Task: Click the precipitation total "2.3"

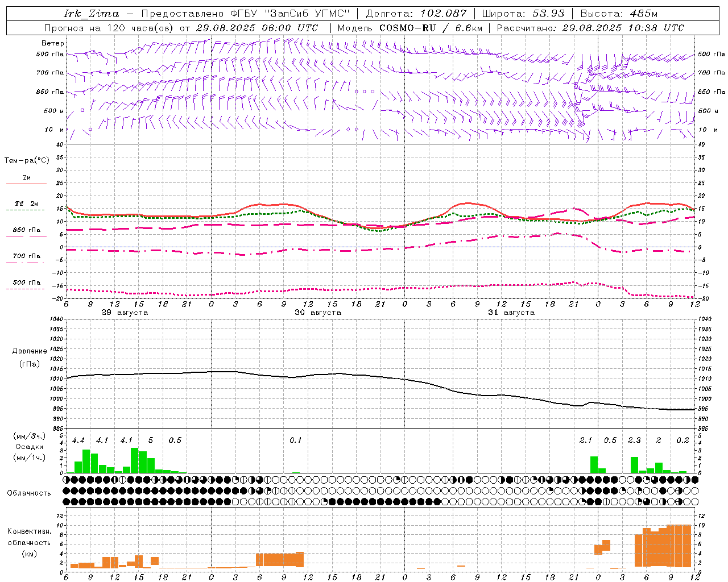Action: pos(634,440)
